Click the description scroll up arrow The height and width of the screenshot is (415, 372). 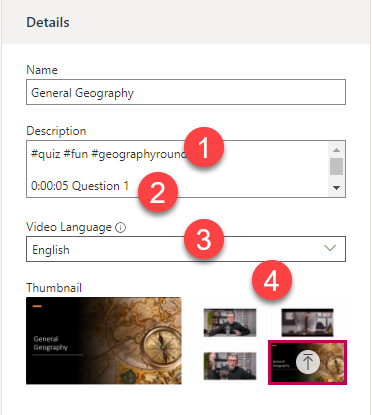(x=336, y=150)
